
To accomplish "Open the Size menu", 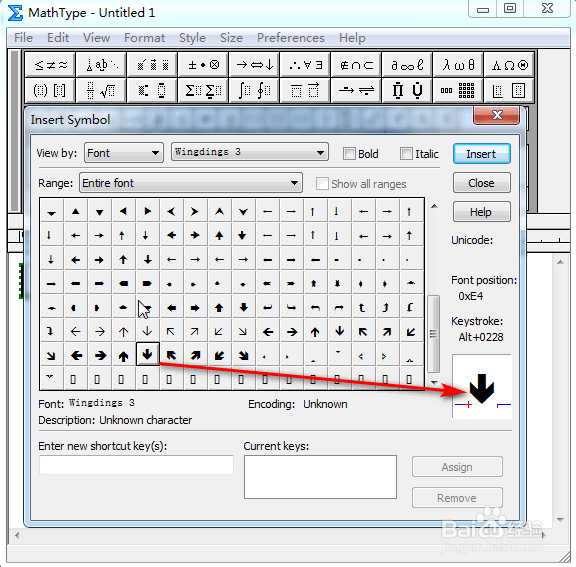I will tap(231, 38).
